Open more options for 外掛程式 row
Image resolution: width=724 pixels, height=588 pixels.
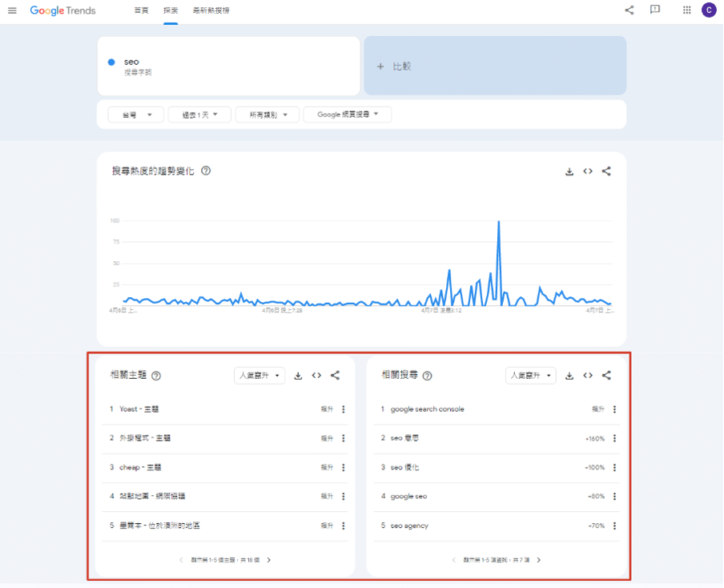tap(343, 438)
